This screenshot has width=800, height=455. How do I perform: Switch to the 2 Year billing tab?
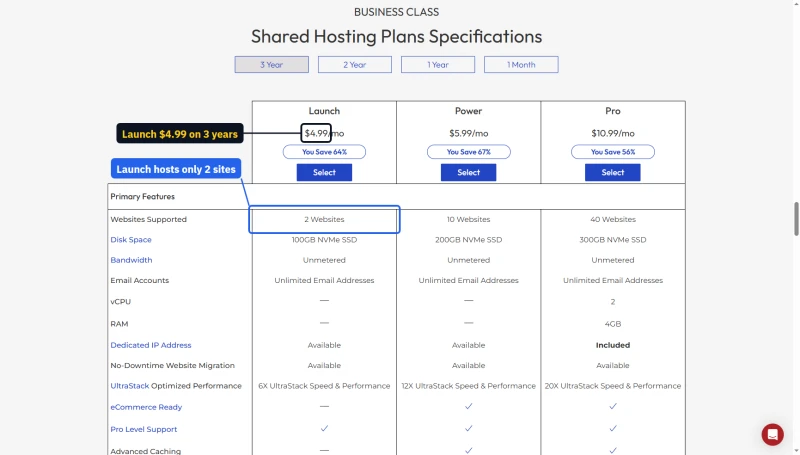tap(355, 65)
